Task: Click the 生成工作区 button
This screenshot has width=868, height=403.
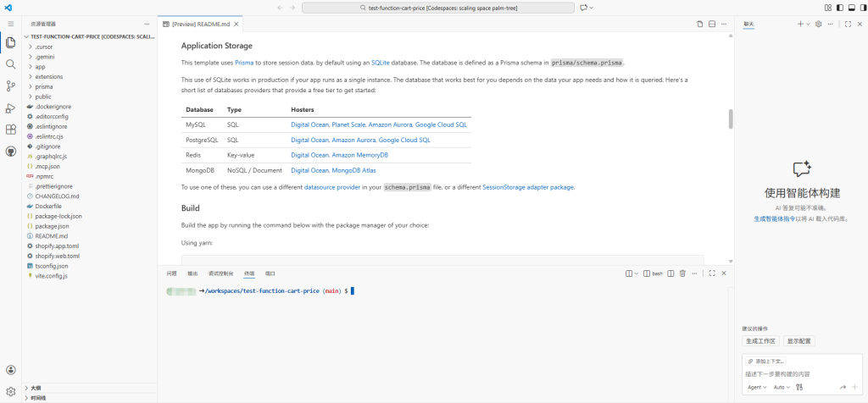Action: (759, 341)
